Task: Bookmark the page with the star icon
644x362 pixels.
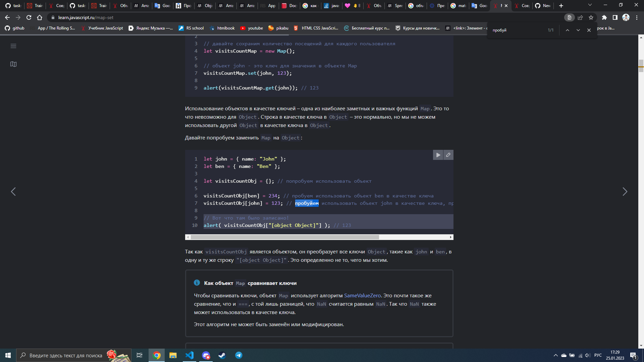Action: [x=591, y=17]
